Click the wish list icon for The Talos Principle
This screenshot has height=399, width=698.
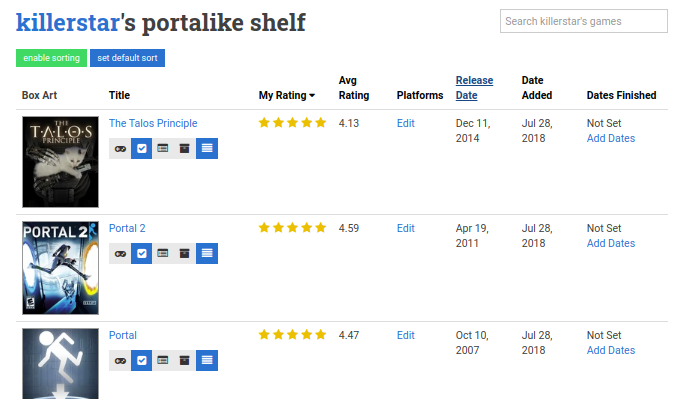click(163, 149)
